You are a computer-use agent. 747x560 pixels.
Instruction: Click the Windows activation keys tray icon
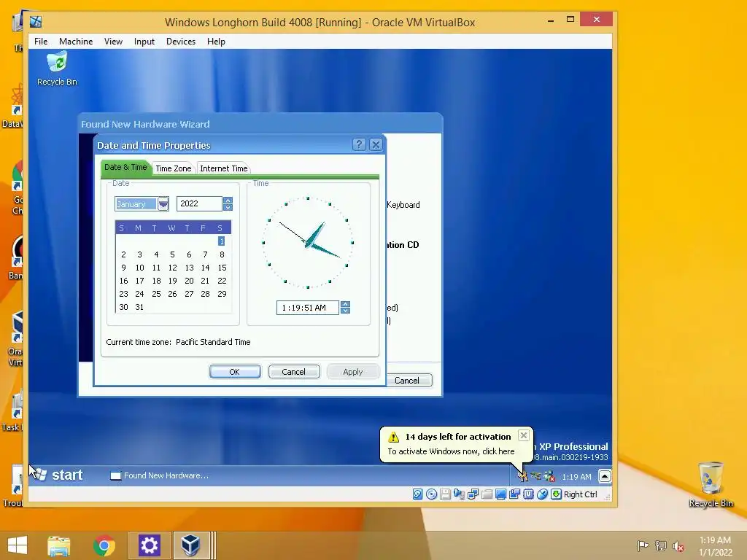[522, 475]
